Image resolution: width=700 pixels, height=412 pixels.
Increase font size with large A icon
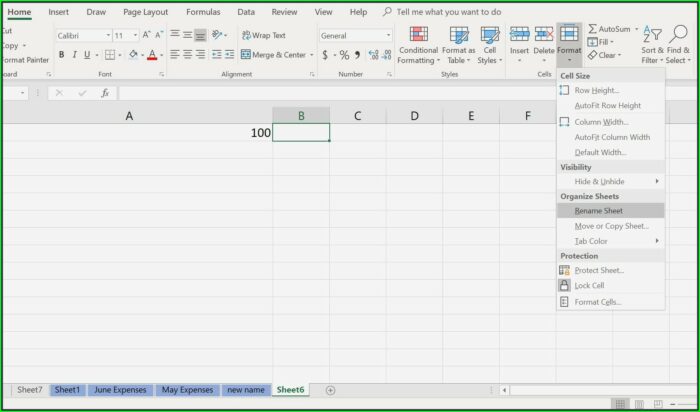146,35
